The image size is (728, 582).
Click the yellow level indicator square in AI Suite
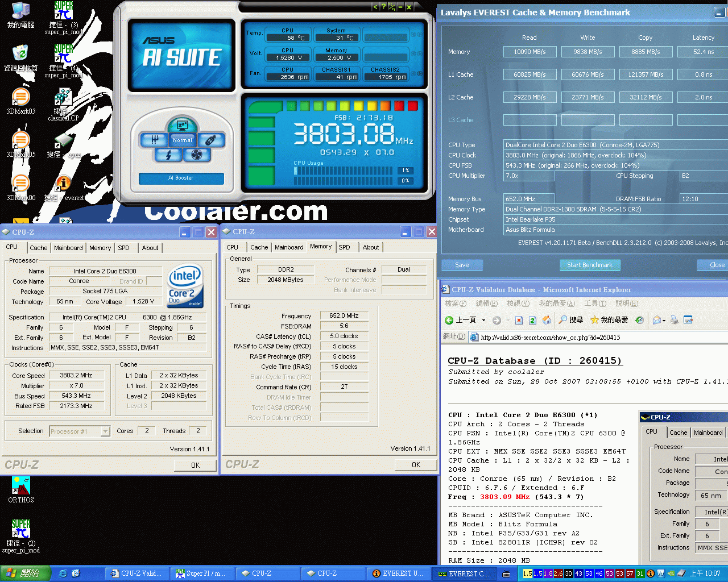point(358,105)
